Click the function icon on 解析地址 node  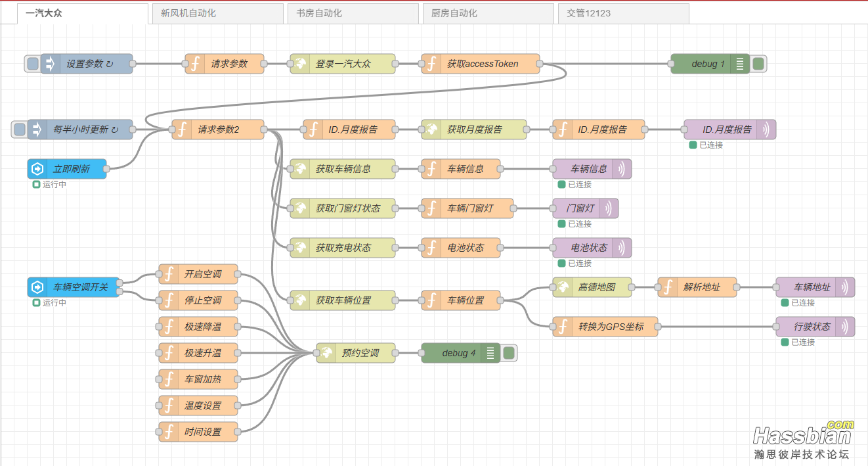click(x=668, y=287)
